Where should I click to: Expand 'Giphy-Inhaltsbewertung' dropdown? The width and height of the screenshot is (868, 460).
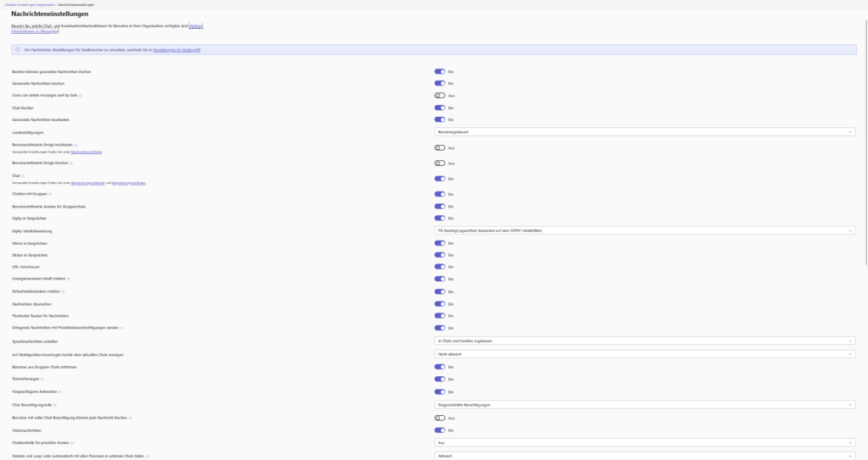pos(643,230)
